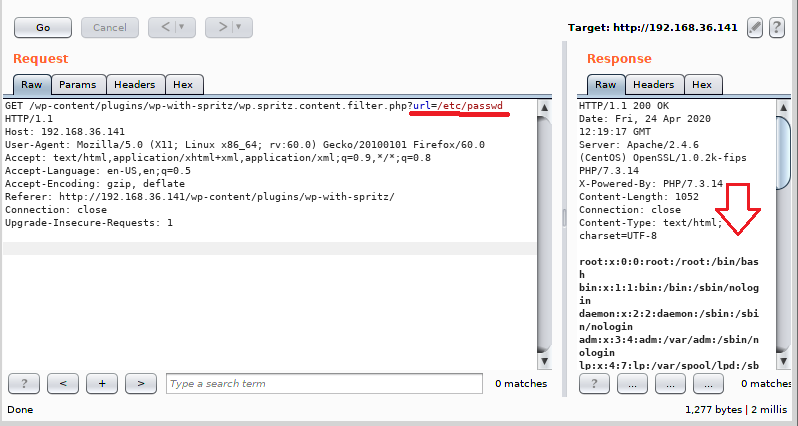Jump to the next search match in request
This screenshot has height=426, width=798.
141,384
